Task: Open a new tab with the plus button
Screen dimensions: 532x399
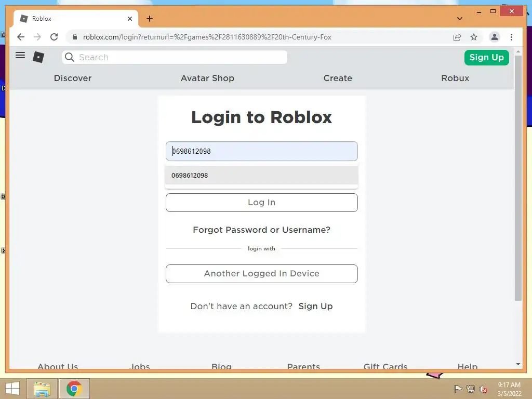Action: [150, 19]
